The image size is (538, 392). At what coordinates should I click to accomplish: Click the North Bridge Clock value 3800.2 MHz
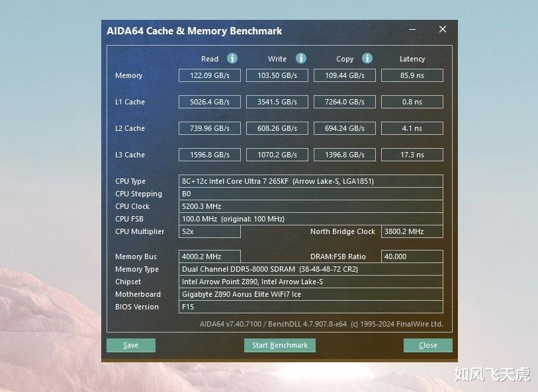[x=412, y=231]
